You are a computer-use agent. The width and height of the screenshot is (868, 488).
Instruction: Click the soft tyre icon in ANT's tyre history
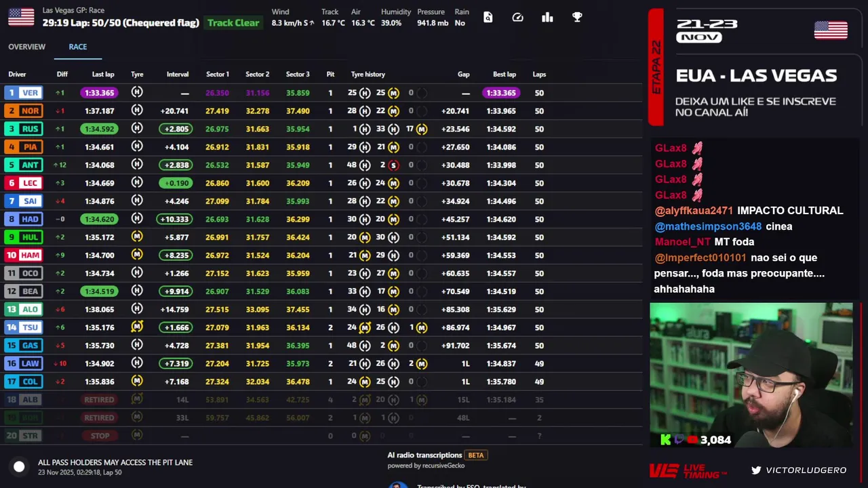point(393,165)
